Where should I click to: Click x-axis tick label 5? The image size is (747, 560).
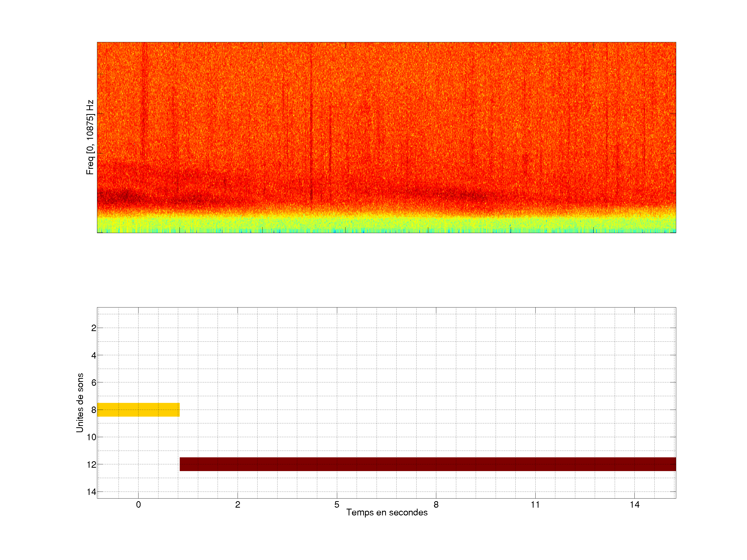tap(337, 505)
